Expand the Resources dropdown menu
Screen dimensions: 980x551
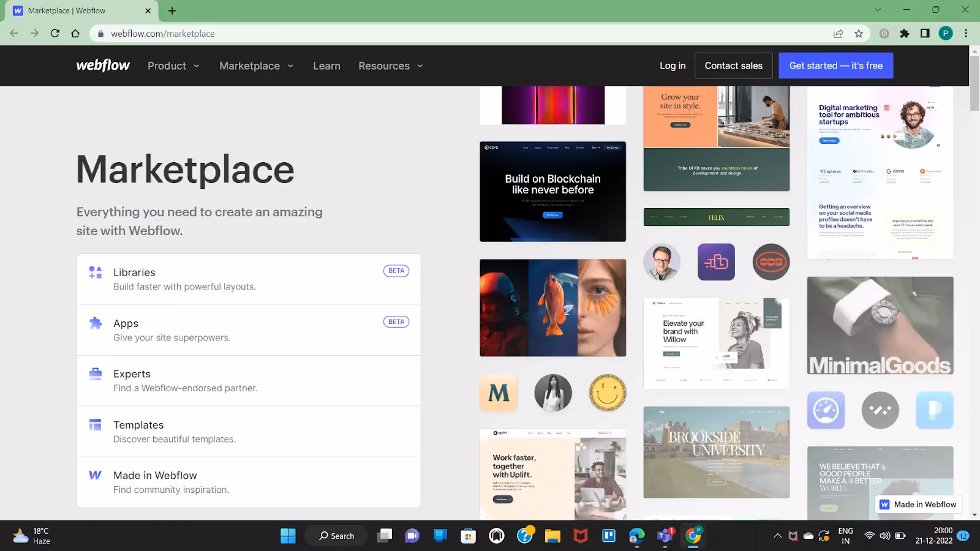tap(391, 66)
